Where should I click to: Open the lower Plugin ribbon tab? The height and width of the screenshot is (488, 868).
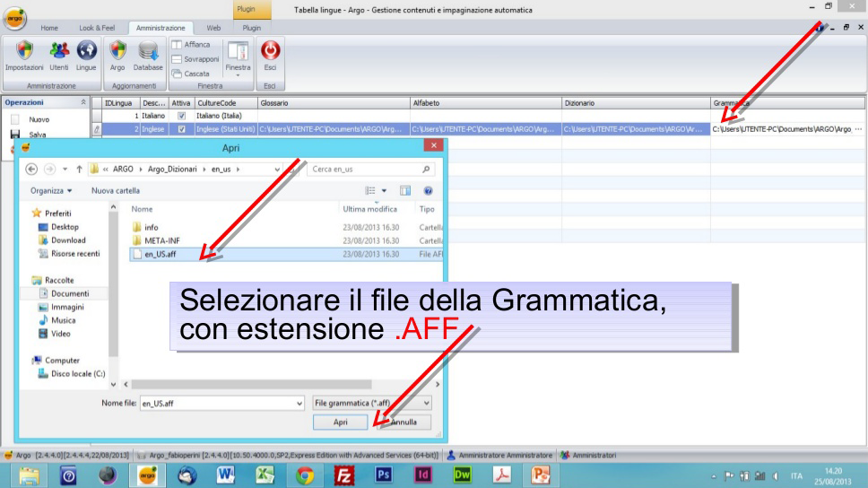tap(251, 28)
